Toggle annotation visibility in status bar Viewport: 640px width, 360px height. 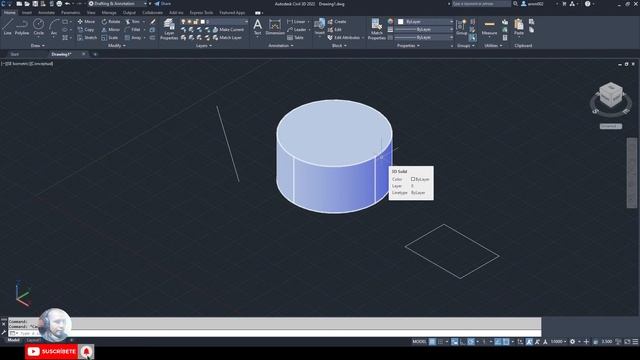(x=529, y=342)
